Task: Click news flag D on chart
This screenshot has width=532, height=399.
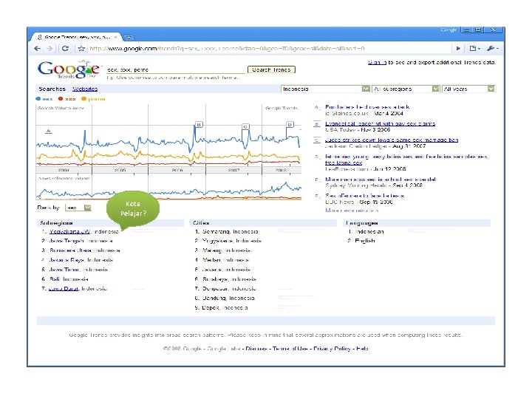Action: 290,125
